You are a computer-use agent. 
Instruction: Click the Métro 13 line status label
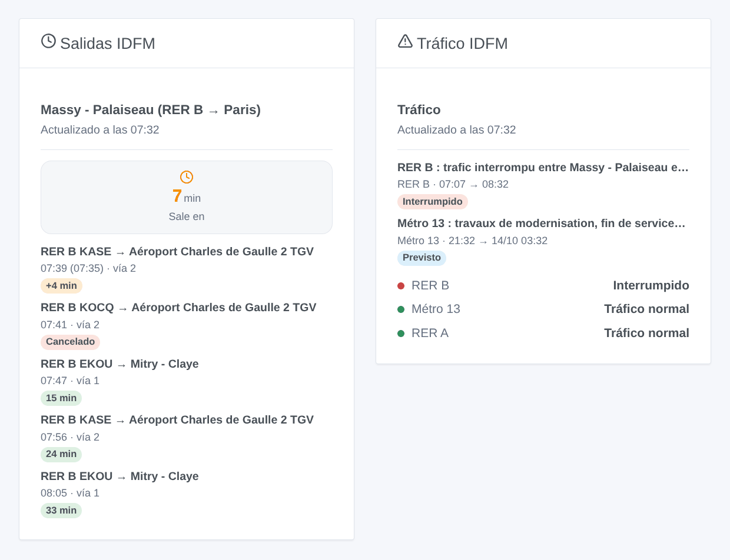[x=436, y=309]
